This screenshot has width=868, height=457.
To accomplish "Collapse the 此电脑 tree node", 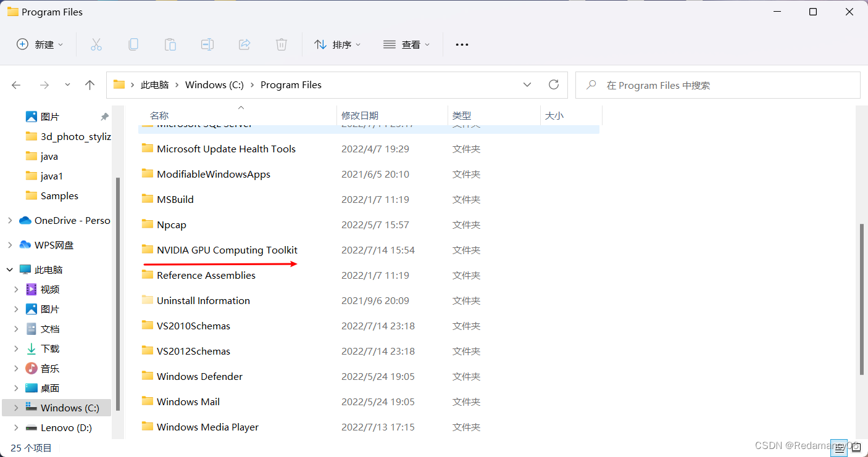I will (9, 270).
